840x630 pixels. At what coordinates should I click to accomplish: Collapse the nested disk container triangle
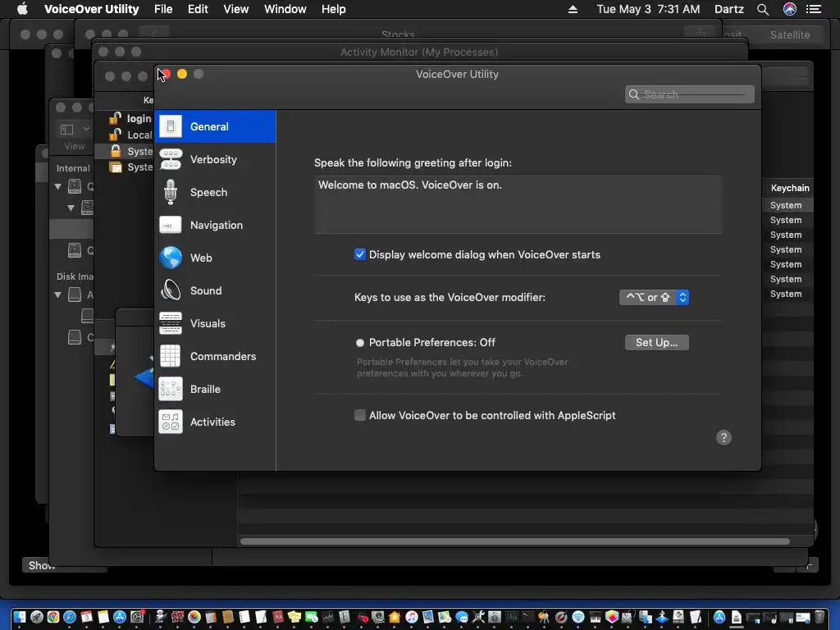(x=71, y=208)
